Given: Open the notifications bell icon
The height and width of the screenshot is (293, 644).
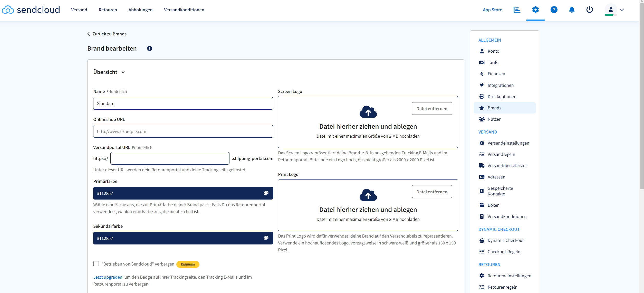Looking at the screenshot, I should pyautogui.click(x=571, y=10).
